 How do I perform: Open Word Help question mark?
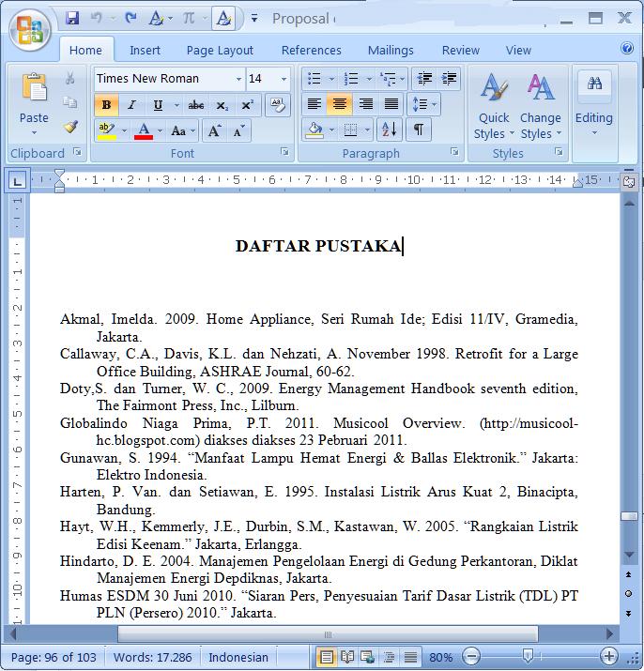tap(627, 48)
